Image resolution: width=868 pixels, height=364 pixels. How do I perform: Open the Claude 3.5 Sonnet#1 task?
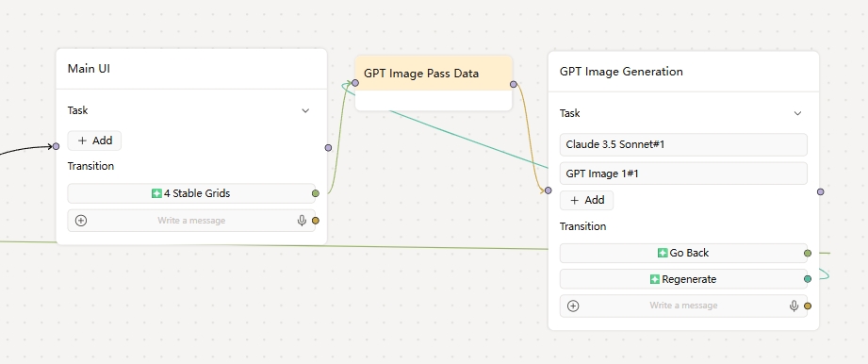[x=683, y=144]
